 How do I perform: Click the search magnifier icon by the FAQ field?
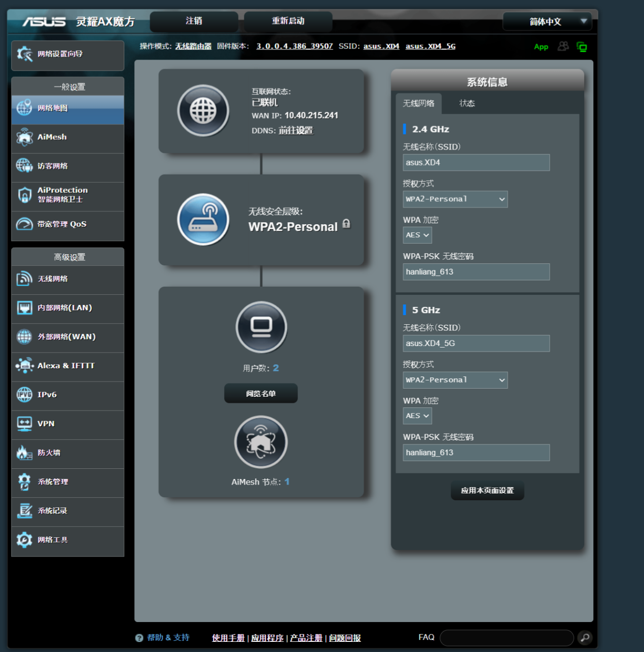(585, 638)
